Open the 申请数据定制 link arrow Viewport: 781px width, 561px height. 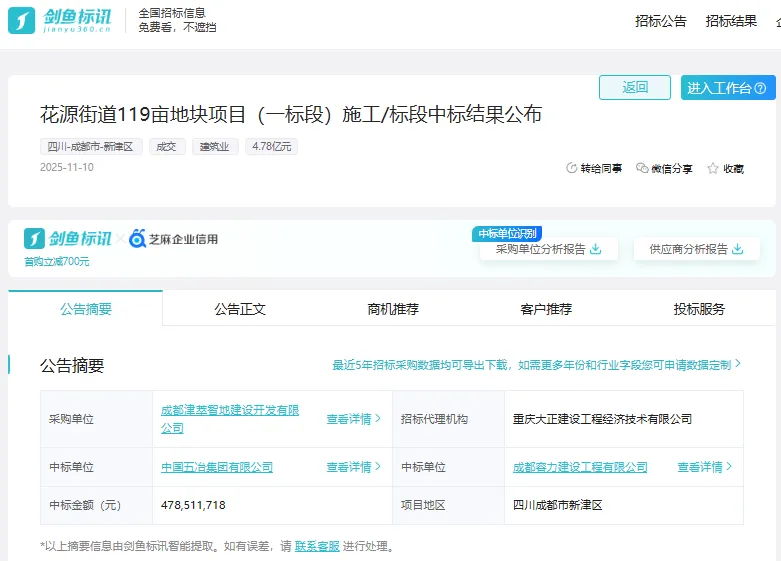click(737, 365)
